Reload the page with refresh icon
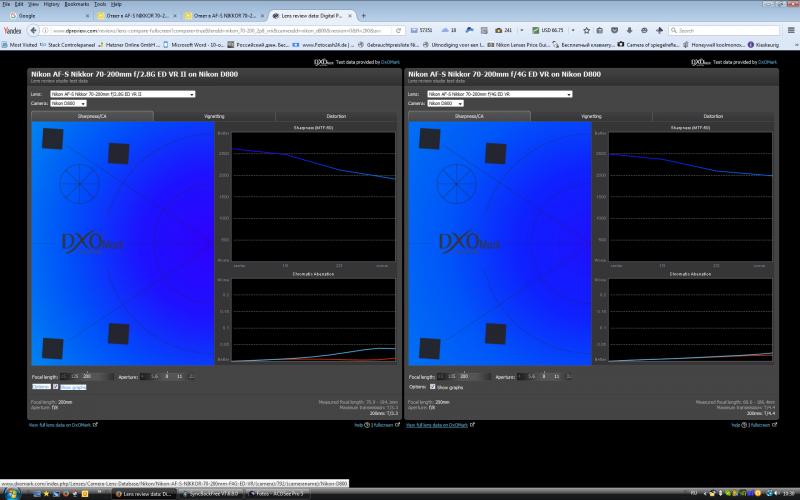Screen dimensions: 800x500 point(398,31)
